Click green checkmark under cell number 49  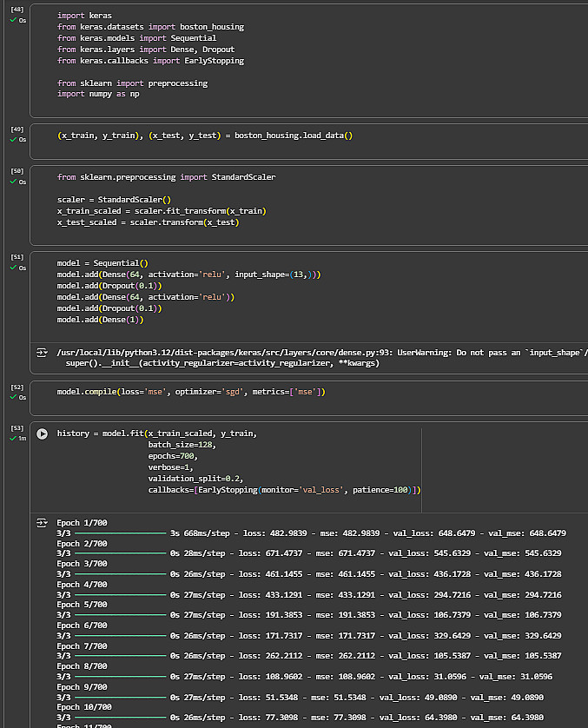13,139
